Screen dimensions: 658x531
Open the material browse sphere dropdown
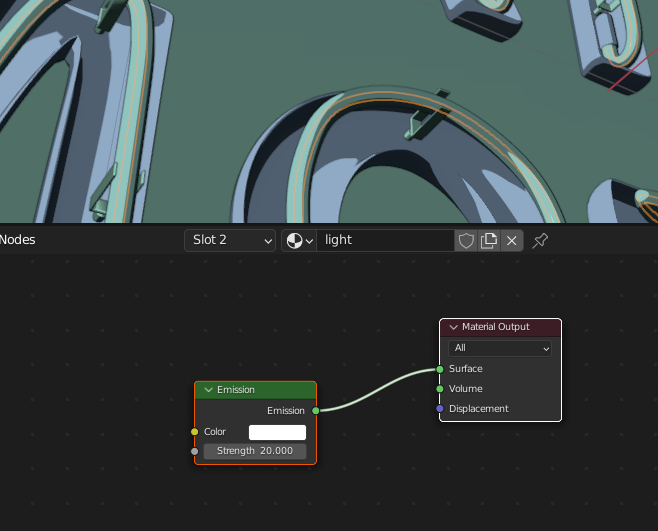(x=298, y=240)
